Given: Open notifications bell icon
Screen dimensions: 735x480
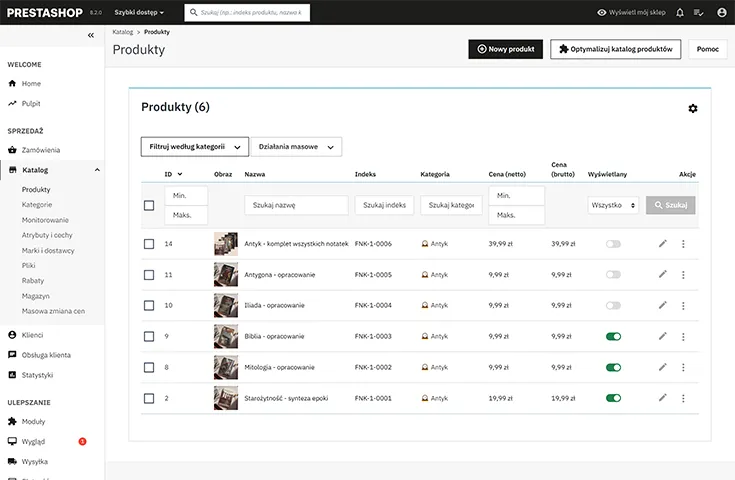Looking at the screenshot, I should point(680,13).
